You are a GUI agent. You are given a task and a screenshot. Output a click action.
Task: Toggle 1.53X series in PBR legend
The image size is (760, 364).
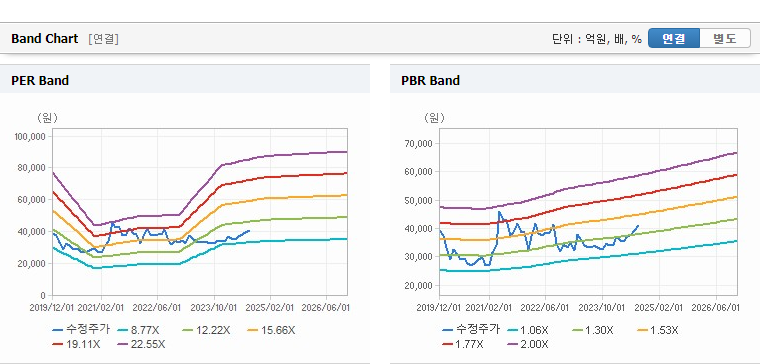tap(657, 330)
